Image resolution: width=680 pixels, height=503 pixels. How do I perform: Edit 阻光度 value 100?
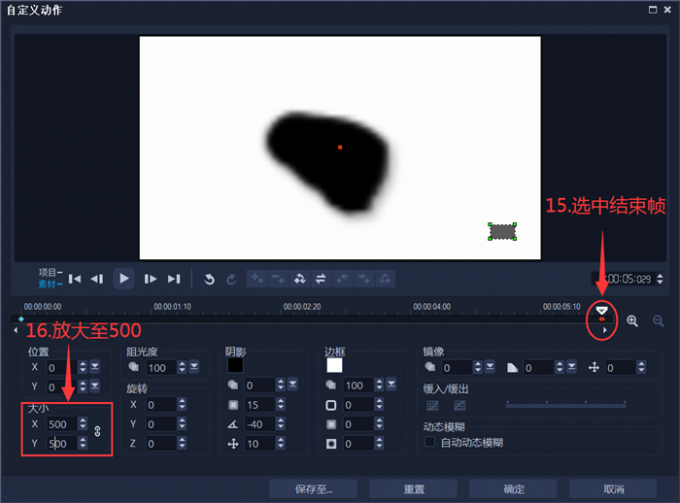coord(161,368)
